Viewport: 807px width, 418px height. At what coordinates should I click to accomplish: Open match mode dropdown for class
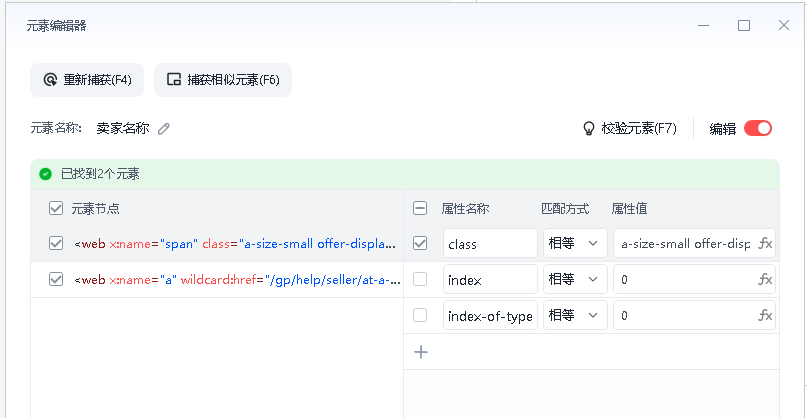pos(575,243)
